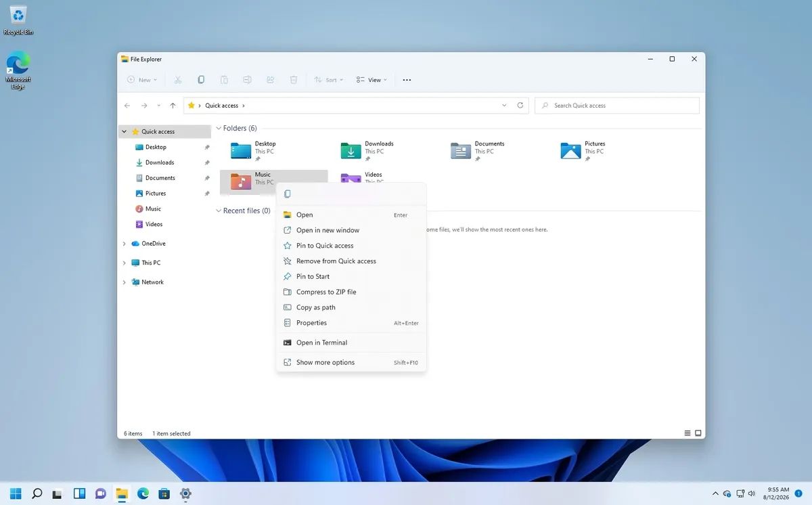
Task: Click the Rename icon in toolbar
Action: pos(247,80)
